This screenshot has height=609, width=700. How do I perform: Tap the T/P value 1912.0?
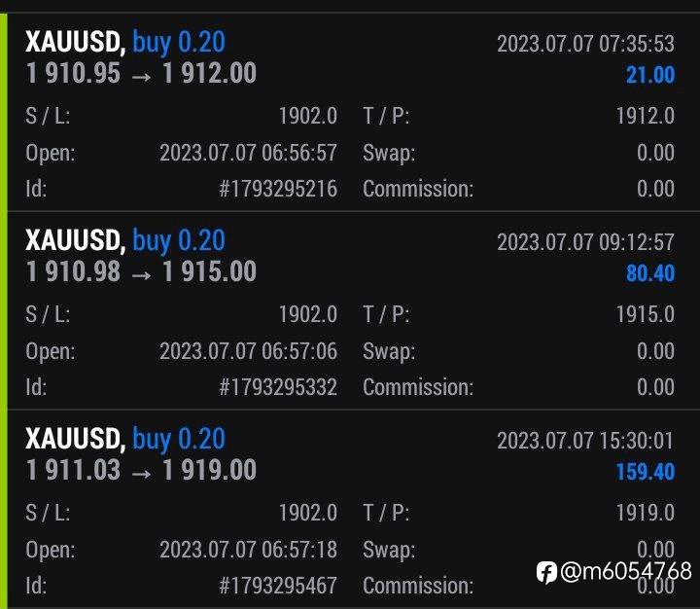point(645,117)
